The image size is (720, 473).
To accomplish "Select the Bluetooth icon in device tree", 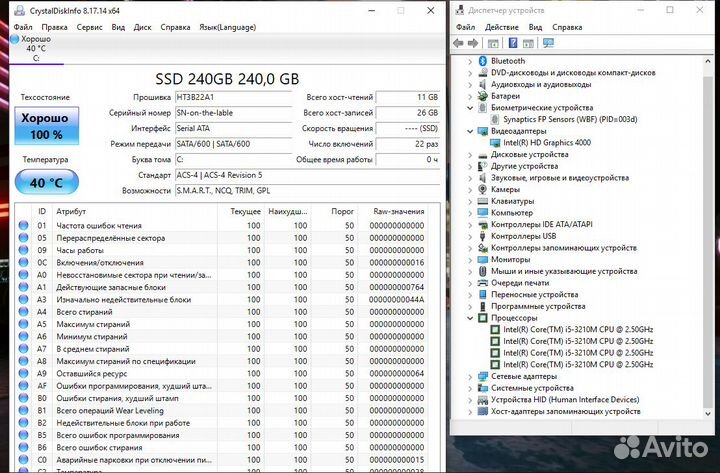I will (482, 61).
